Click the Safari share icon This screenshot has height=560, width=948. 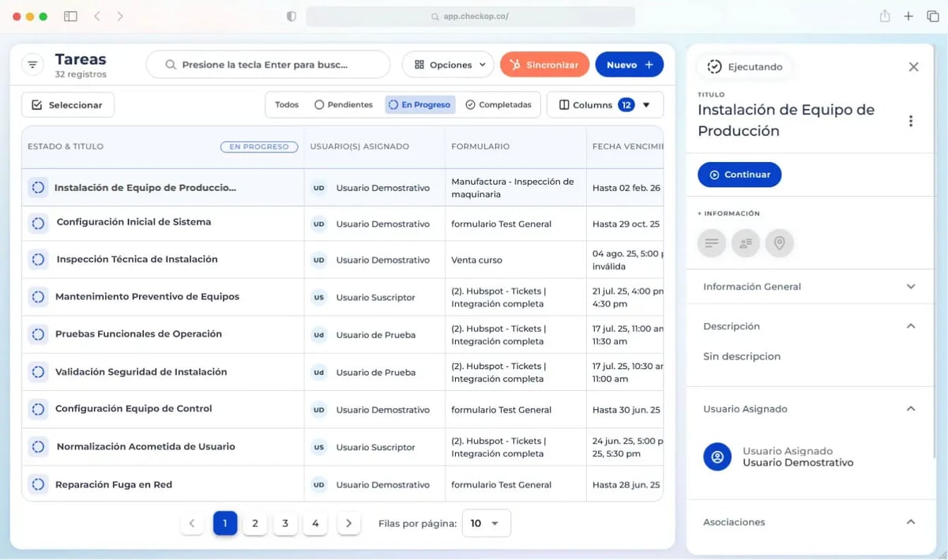click(x=885, y=17)
